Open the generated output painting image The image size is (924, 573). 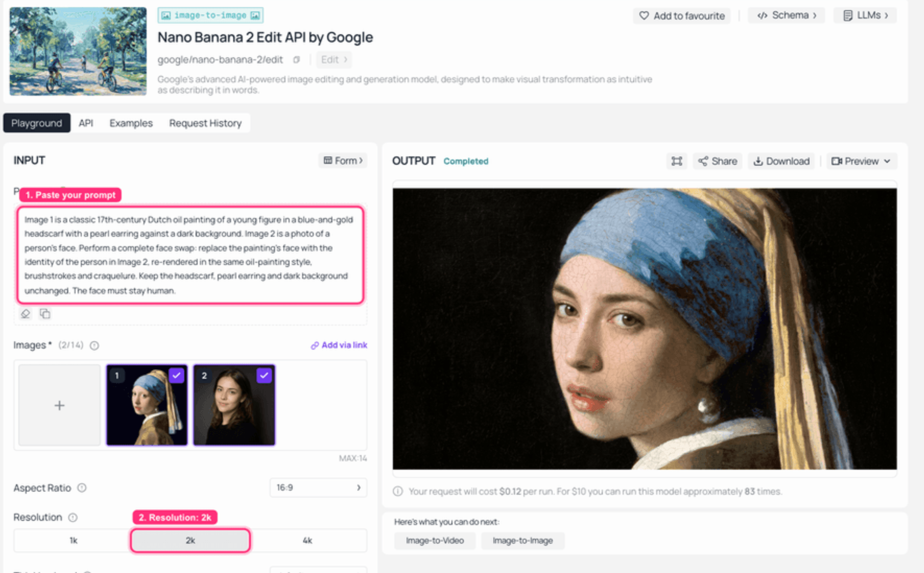pos(644,329)
